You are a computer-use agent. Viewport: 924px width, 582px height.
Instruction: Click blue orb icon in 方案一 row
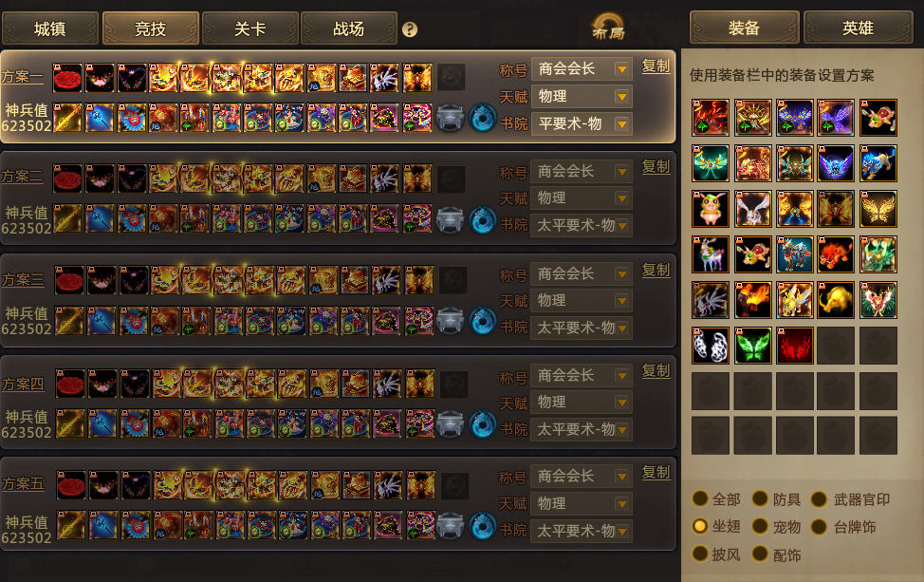[x=483, y=118]
